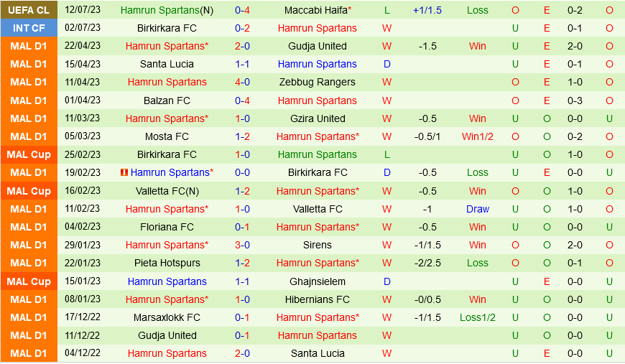
Task: Select the INT CF competition label
Action: pyautogui.click(x=29, y=28)
